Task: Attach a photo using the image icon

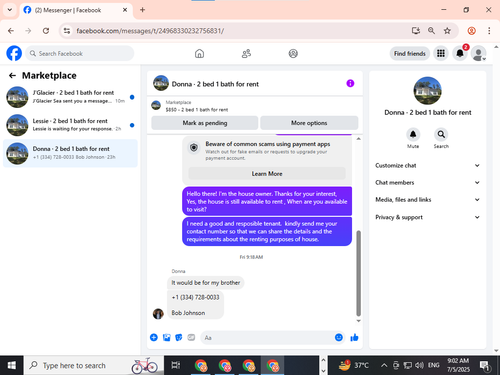Action: tap(166, 337)
